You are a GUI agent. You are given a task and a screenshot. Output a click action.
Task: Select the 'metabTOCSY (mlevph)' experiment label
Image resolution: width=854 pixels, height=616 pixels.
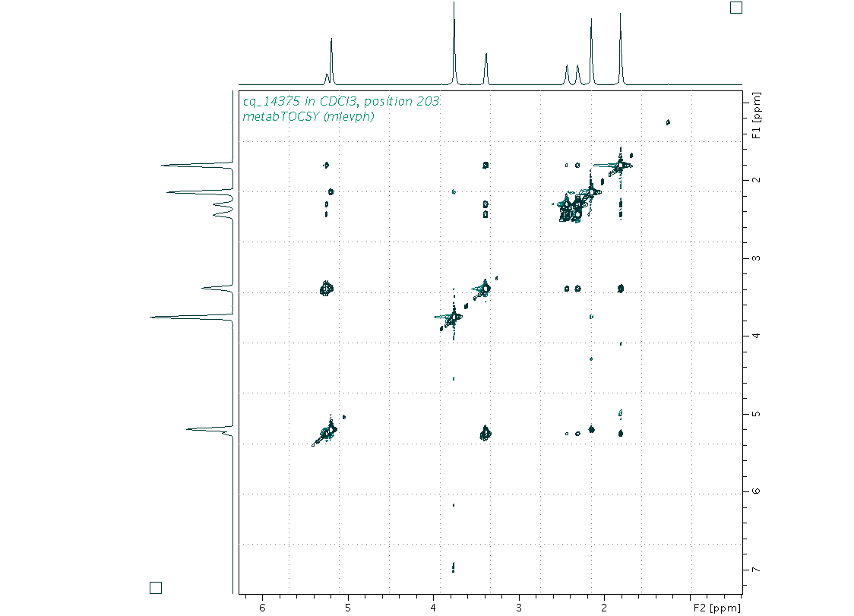[308, 116]
